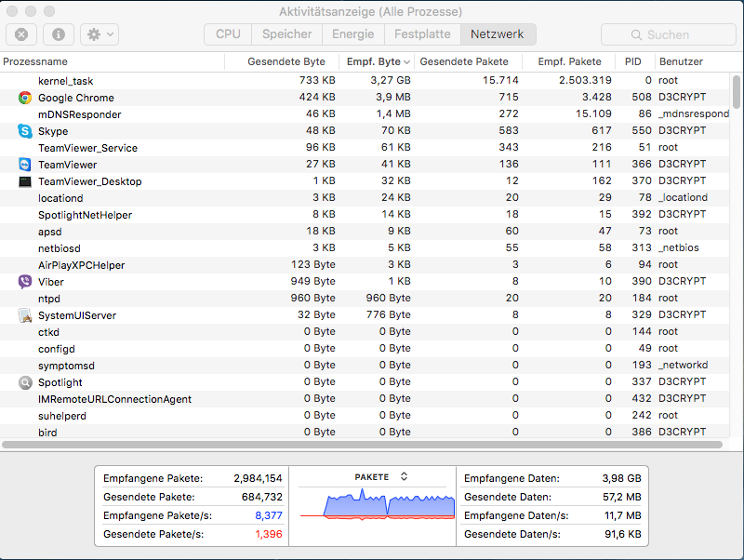Sort by Prozessname column header
The height and width of the screenshot is (560, 744).
[112, 61]
